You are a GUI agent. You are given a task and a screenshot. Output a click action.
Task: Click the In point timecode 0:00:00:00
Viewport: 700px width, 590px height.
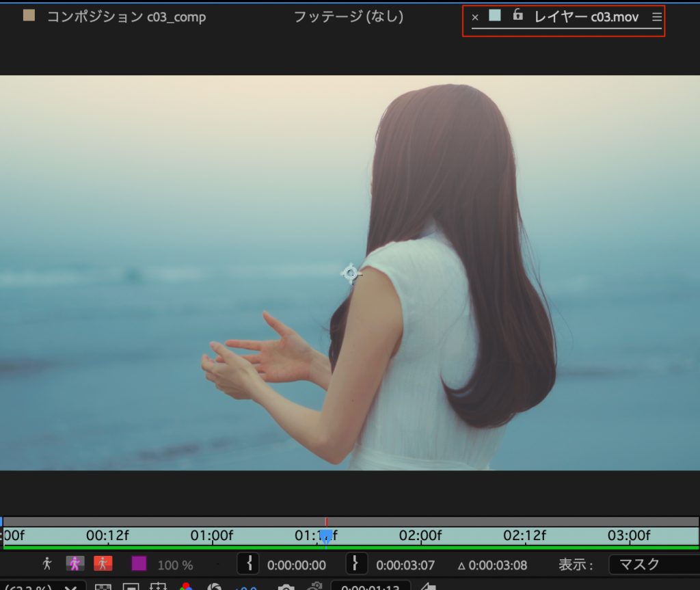pos(296,565)
